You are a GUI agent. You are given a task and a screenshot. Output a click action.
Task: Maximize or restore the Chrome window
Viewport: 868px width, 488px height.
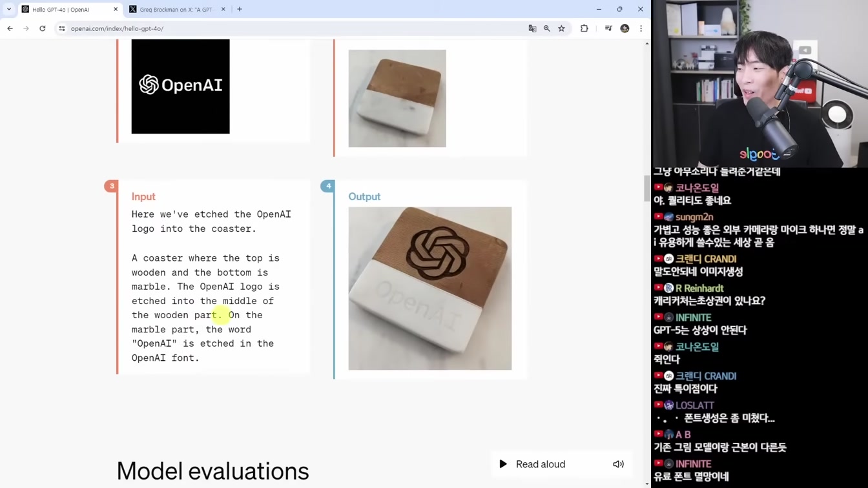619,9
